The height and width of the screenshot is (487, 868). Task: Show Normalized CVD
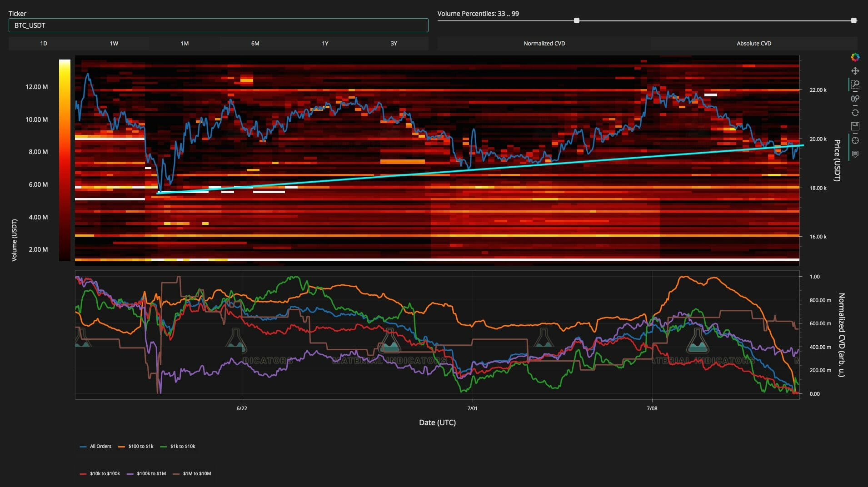544,43
